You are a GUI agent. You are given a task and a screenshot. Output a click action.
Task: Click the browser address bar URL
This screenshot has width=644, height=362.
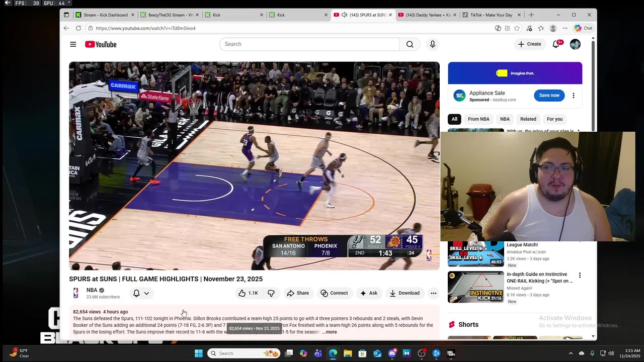(x=145, y=28)
